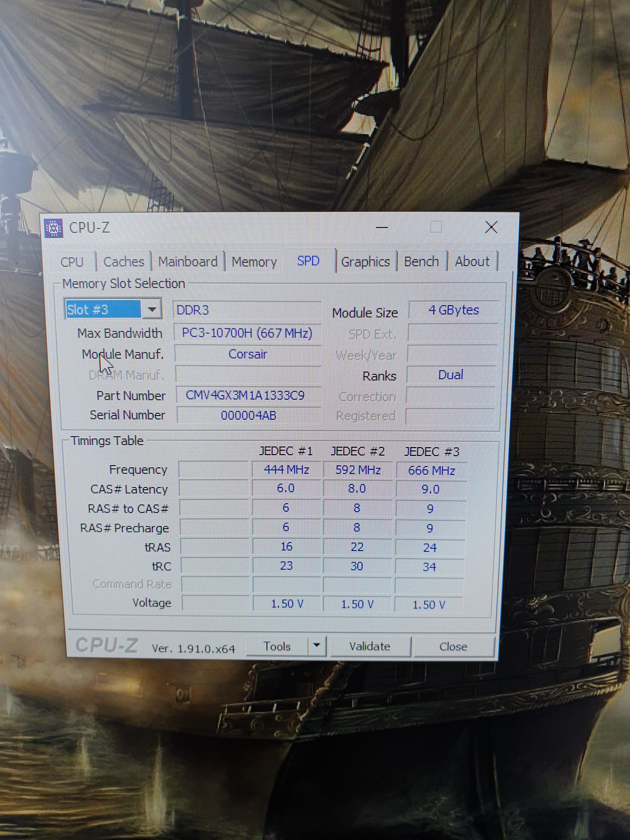Click the CPU-Z app icon in title bar

(x=53, y=228)
